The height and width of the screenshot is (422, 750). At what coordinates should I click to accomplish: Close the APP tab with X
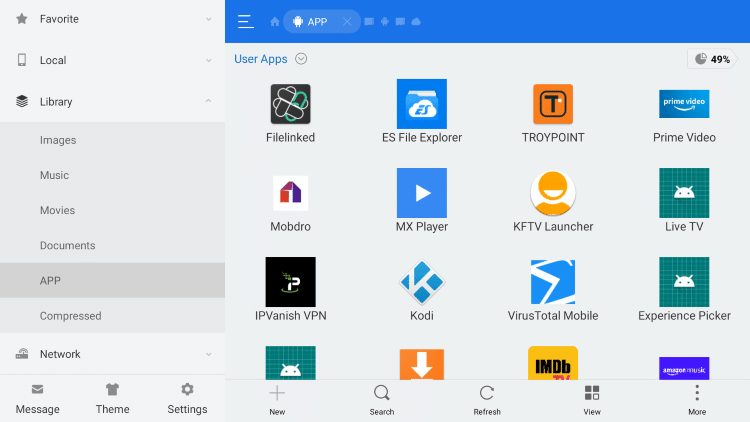click(347, 22)
